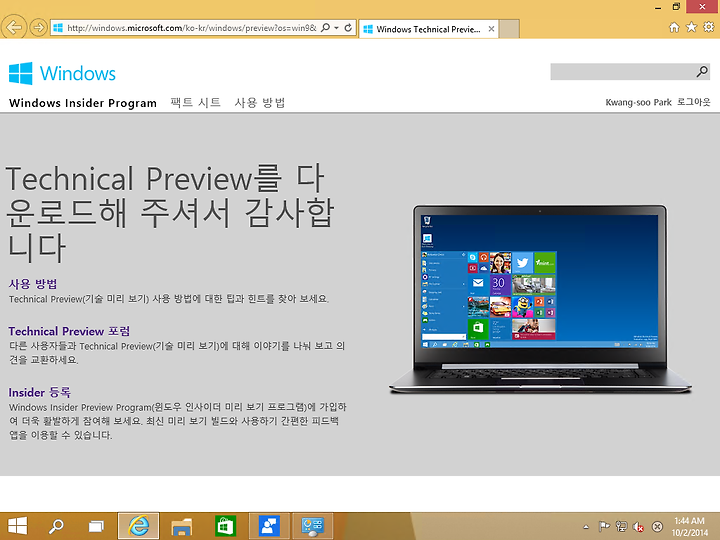Viewport: 720px width, 540px height.
Task: Open the Windows Feedback app taskbar icon
Action: pos(269,526)
